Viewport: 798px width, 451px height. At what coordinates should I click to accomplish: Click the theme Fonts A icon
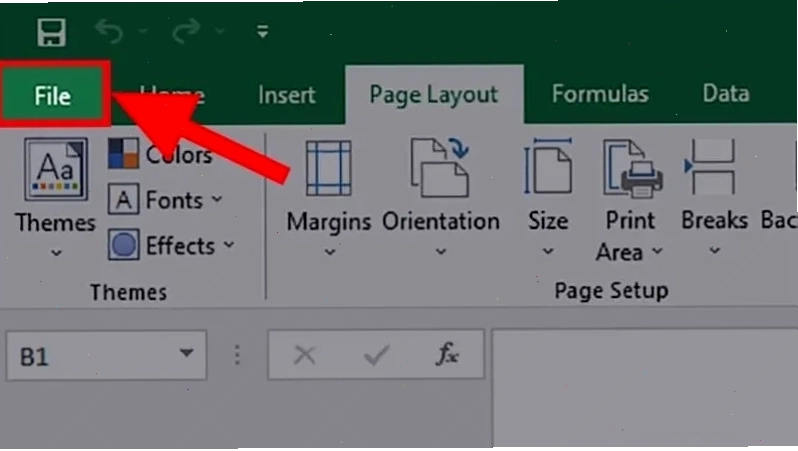[x=123, y=200]
